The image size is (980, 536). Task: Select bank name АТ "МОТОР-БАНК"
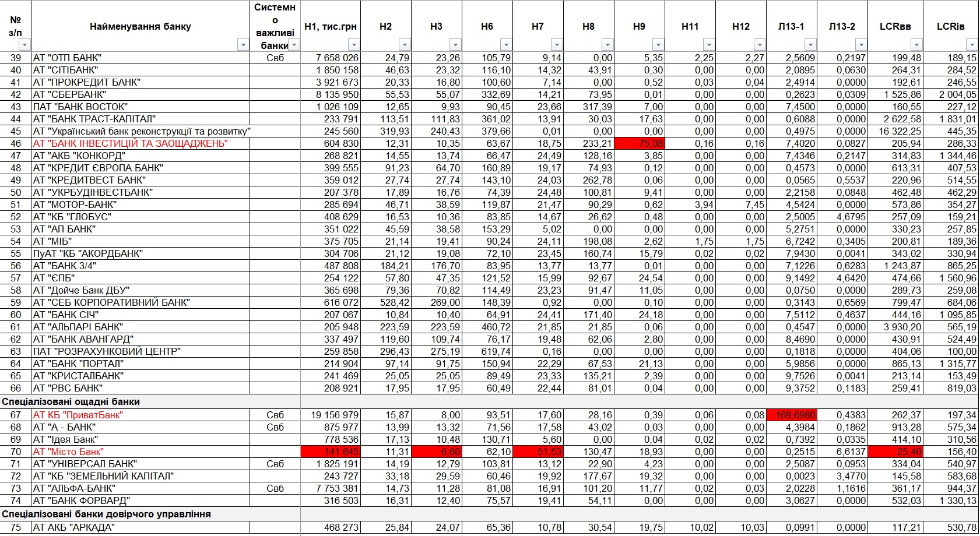[x=75, y=204]
